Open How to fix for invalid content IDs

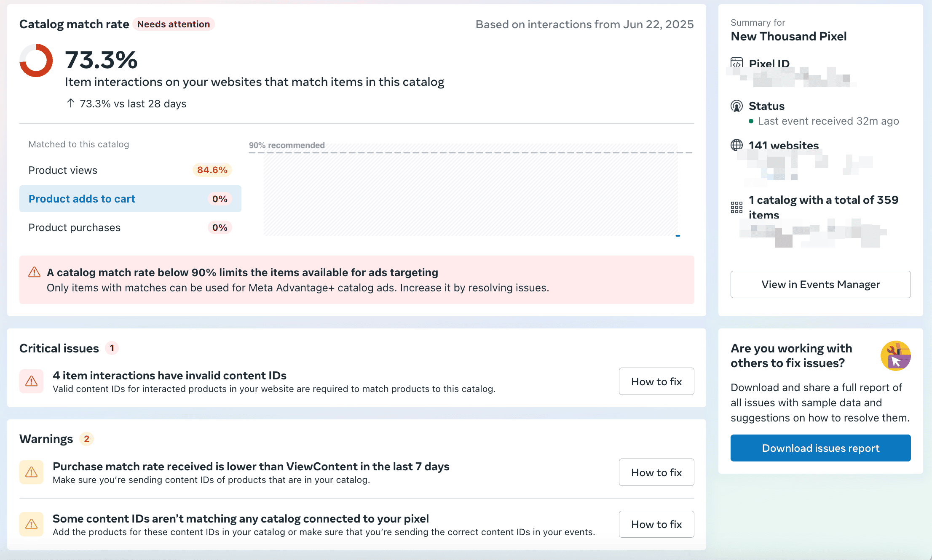656,381
